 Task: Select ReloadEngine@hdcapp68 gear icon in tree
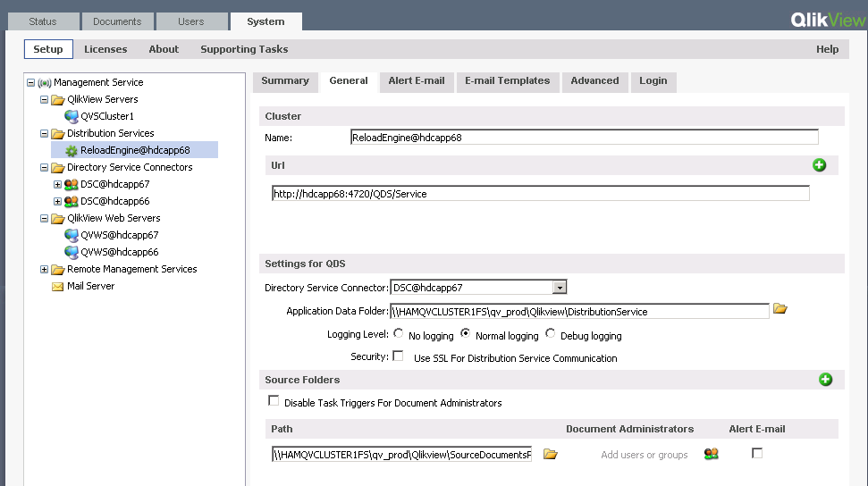[x=72, y=150]
